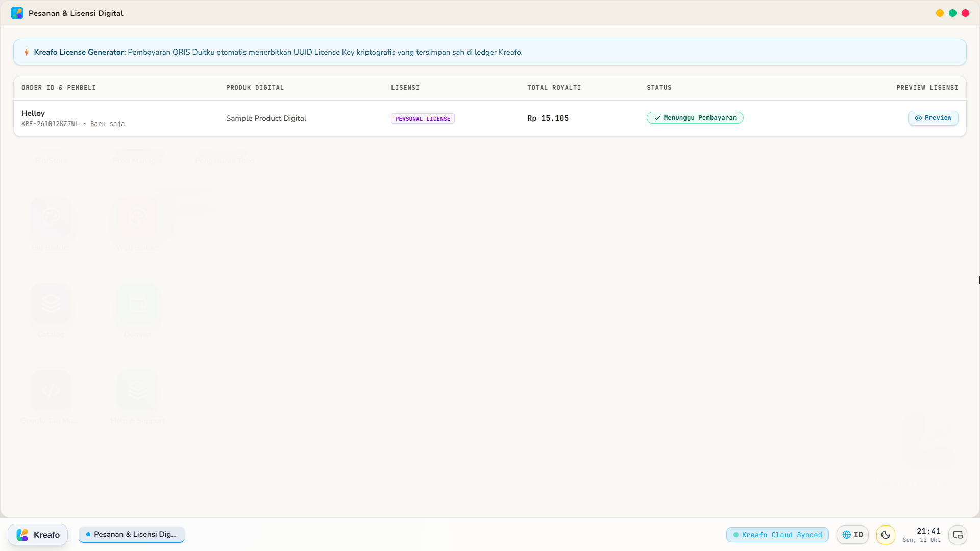Click the ORDER ID & PEMBELI column header
The width and height of the screenshot is (980, 551).
coord(59,88)
